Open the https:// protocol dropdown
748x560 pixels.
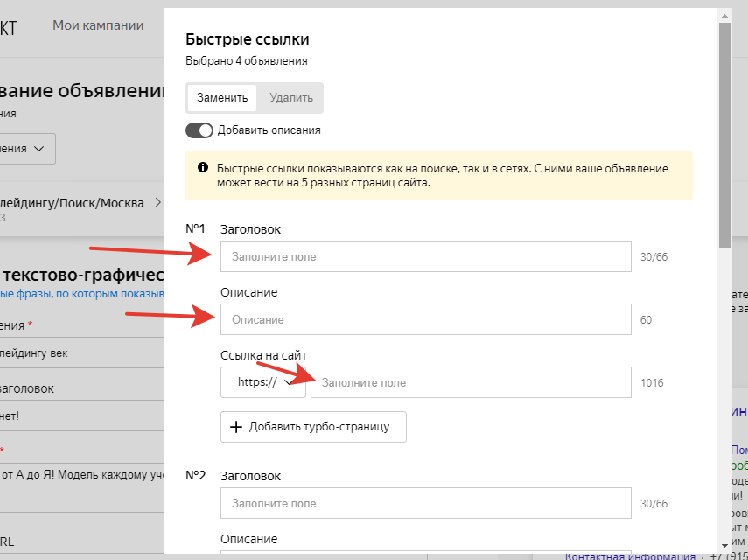point(262,383)
